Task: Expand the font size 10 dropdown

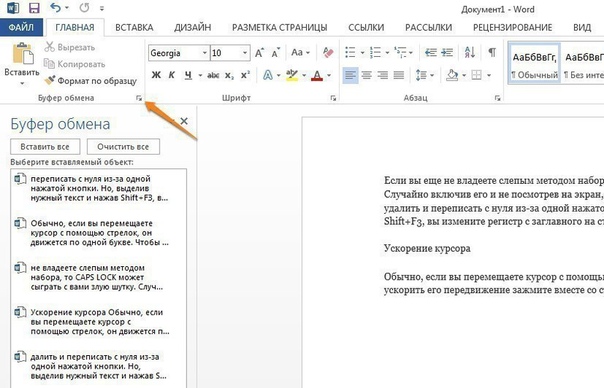Action: tap(245, 53)
